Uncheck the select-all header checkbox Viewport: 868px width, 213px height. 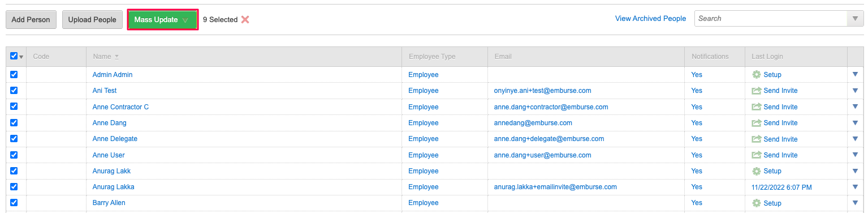(14, 56)
